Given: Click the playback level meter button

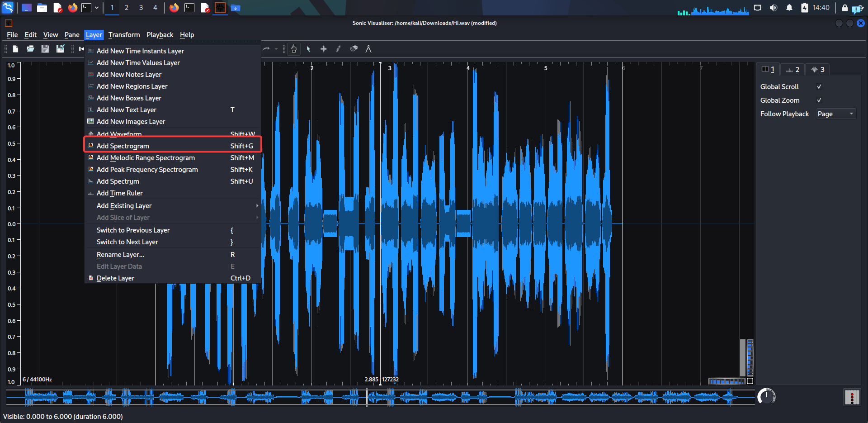Looking at the screenshot, I should (852, 398).
